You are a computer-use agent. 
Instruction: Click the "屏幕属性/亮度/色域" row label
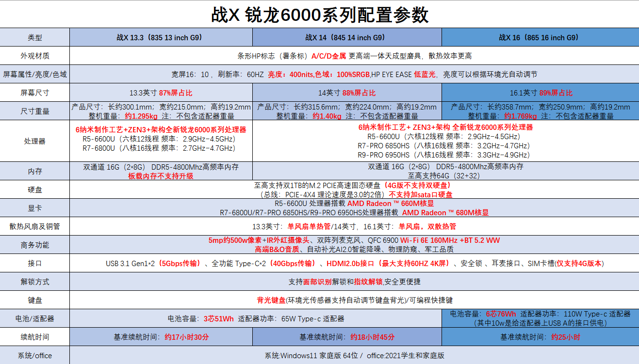click(35, 74)
